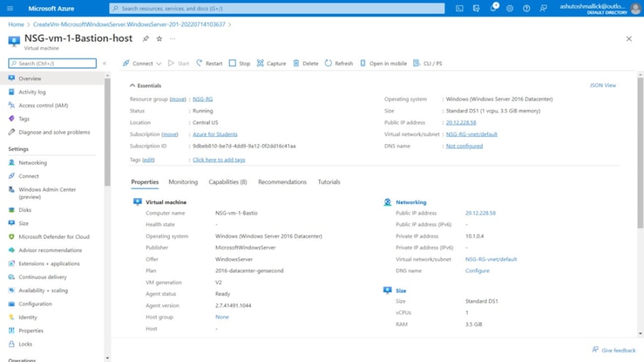
Task: Open JSON View
Action: pyautogui.click(x=602, y=86)
